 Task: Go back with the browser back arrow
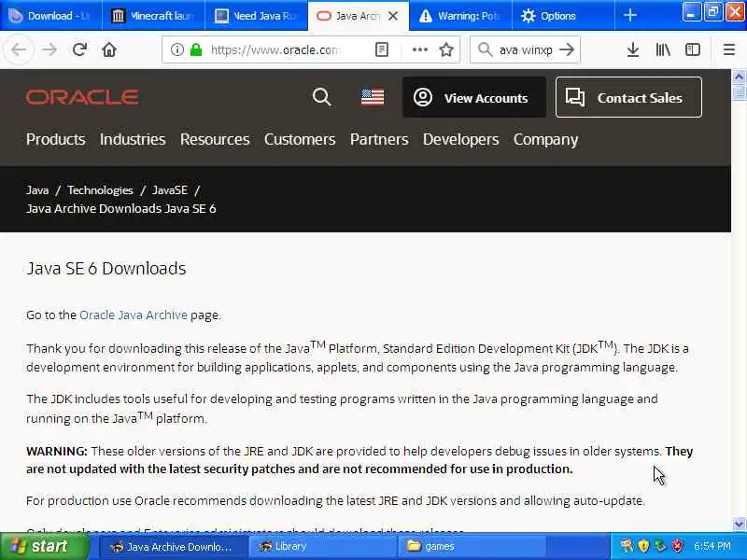(x=19, y=49)
